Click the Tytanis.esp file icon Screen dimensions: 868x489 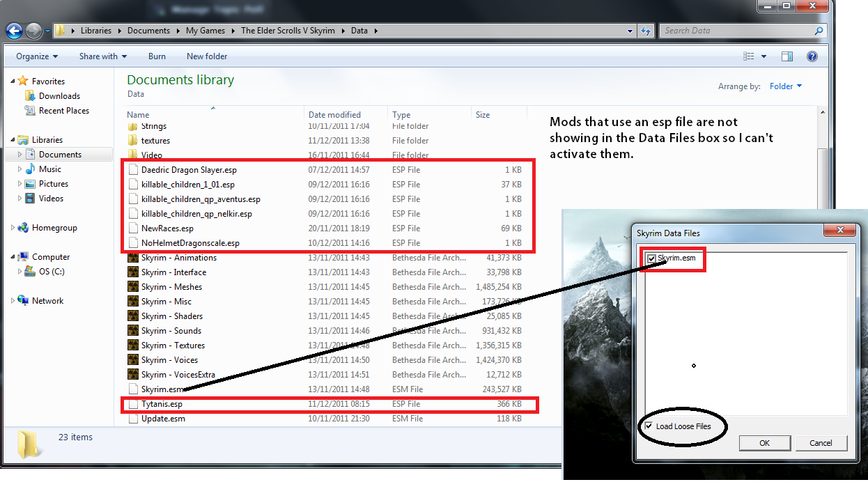pos(134,404)
